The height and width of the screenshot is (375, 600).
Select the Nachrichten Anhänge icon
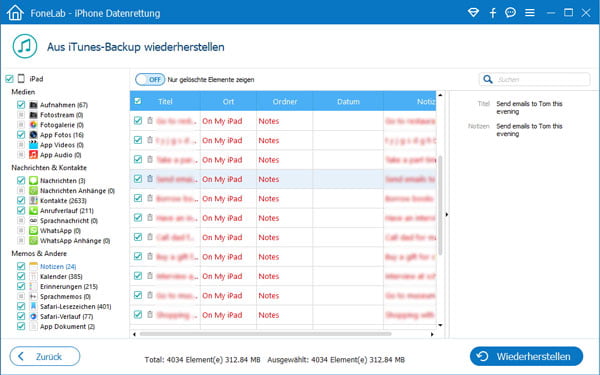pyautogui.click(x=33, y=191)
